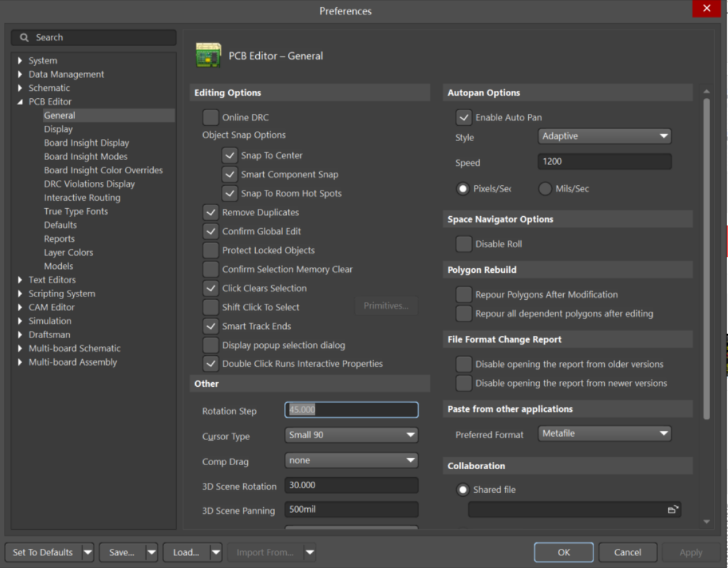Image resolution: width=728 pixels, height=568 pixels.
Task: Toggle Click Clears Selection
Action: point(210,288)
